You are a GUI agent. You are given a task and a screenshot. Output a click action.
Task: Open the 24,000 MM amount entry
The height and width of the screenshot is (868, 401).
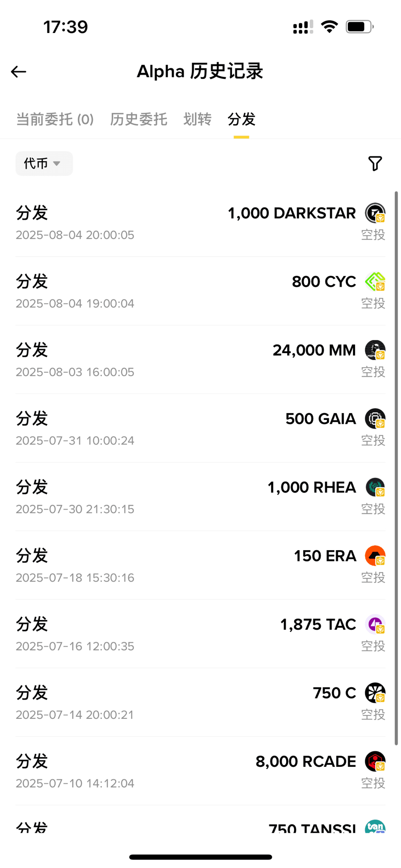click(314, 350)
